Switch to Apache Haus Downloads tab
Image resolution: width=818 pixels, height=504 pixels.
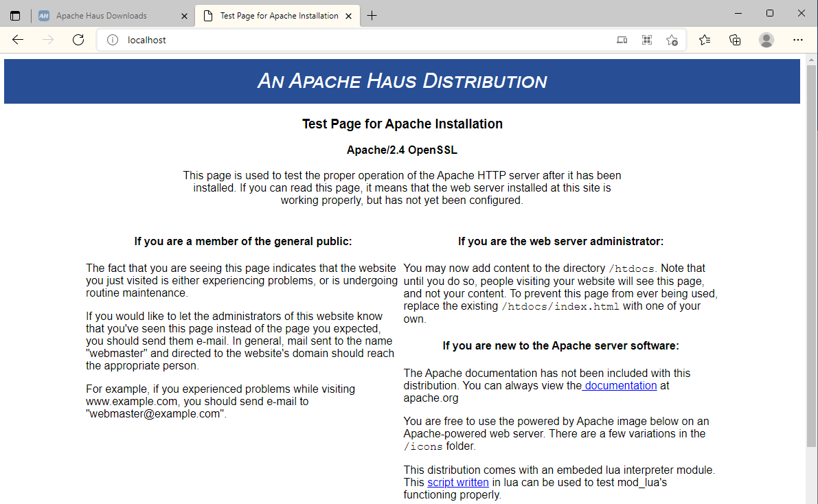[102, 16]
